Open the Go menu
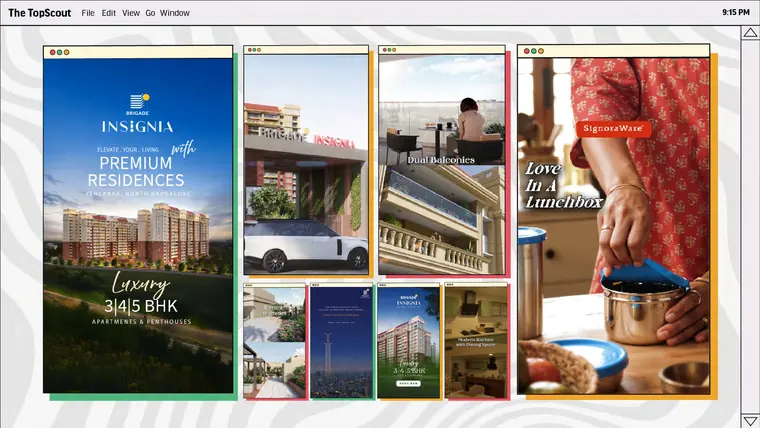This screenshot has width=760, height=428. pyautogui.click(x=150, y=13)
